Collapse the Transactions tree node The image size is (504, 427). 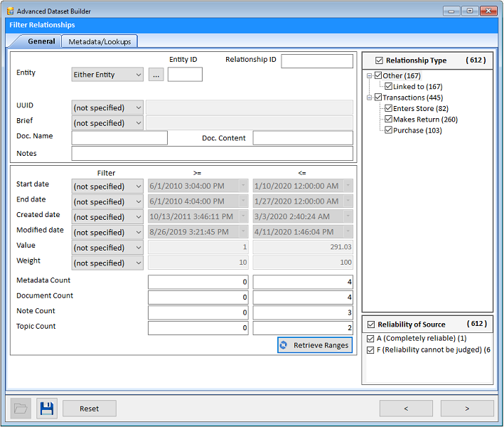370,97
